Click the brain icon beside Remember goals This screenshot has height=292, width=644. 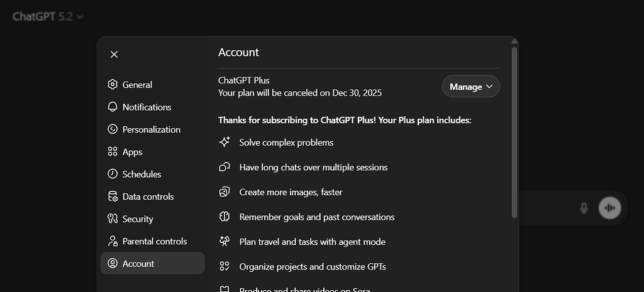tap(225, 217)
